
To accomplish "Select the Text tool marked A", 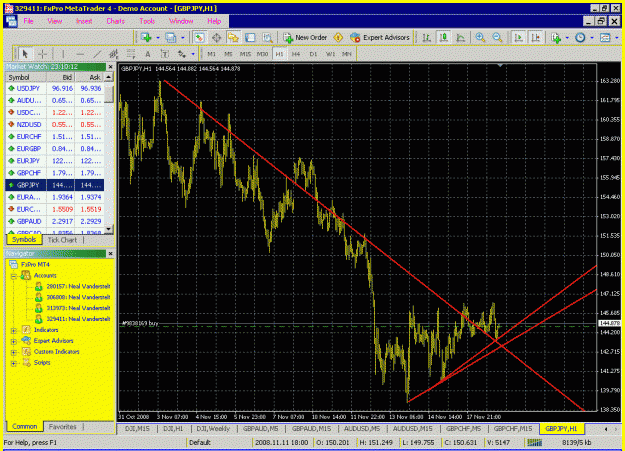I will point(147,54).
